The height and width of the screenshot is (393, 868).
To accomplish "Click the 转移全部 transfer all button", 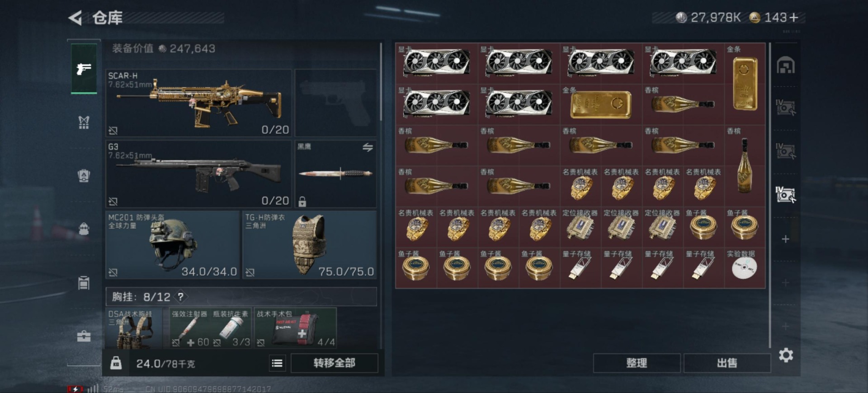I will 334,363.
